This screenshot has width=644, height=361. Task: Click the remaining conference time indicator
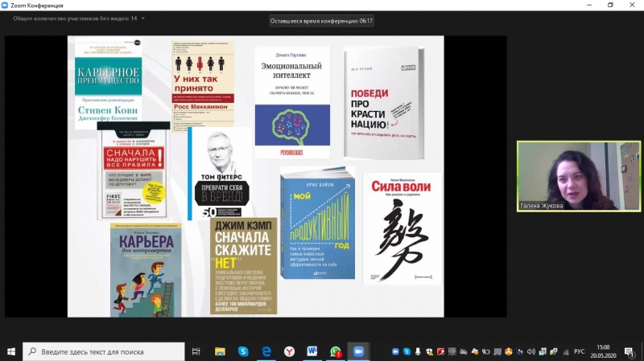click(x=321, y=21)
